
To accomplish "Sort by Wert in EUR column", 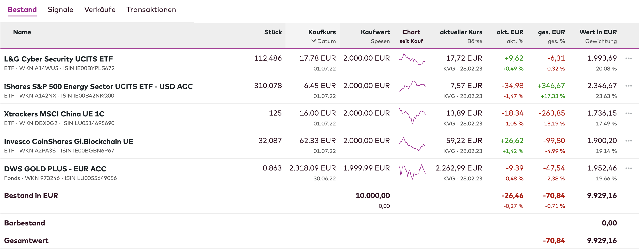I will [x=598, y=32].
